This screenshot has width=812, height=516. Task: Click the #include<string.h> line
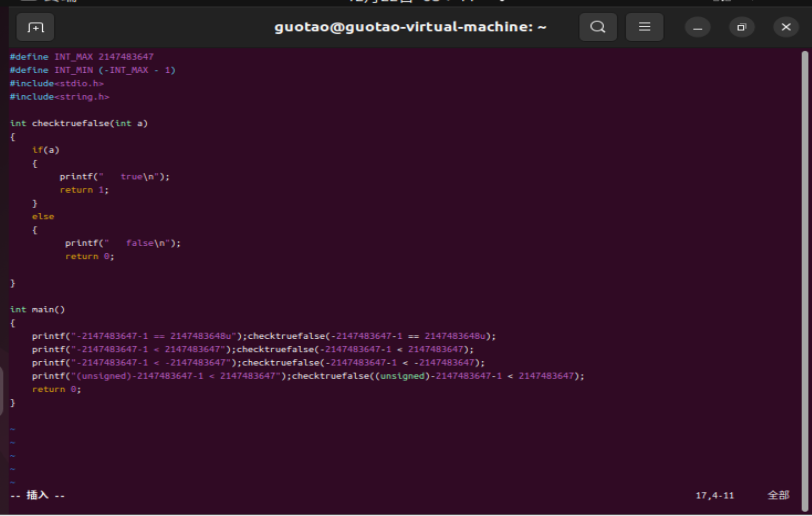pos(59,97)
